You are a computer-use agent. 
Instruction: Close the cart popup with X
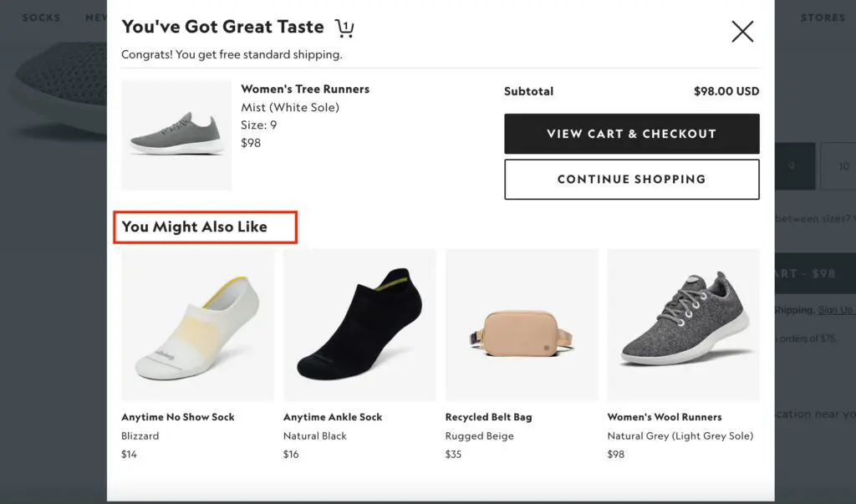click(x=742, y=32)
